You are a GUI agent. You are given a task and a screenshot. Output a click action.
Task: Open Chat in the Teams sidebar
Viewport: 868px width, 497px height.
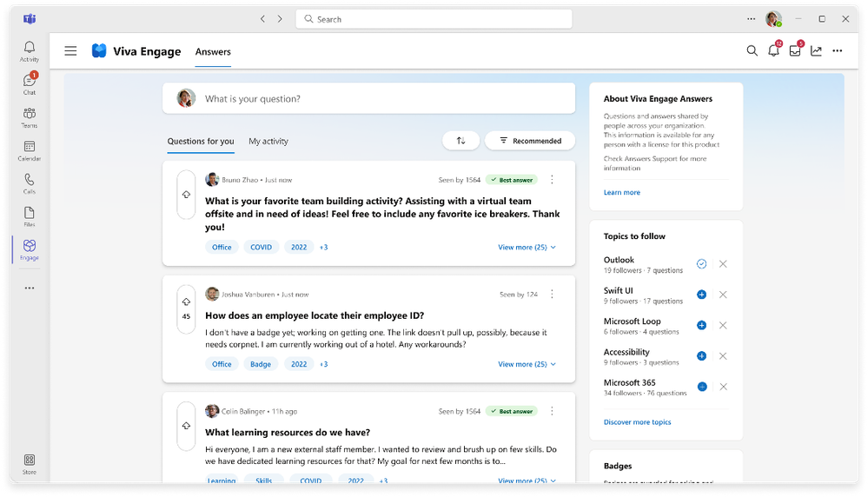[30, 84]
